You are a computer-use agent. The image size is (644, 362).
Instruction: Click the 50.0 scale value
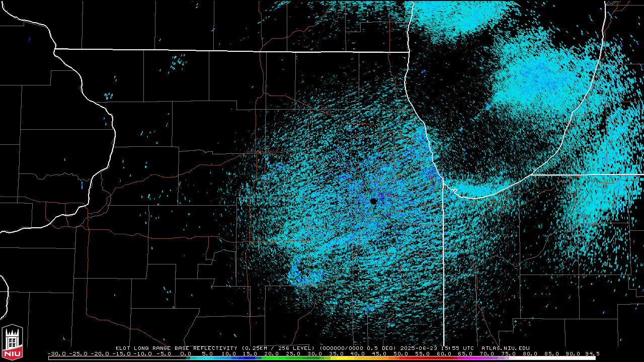(400, 353)
